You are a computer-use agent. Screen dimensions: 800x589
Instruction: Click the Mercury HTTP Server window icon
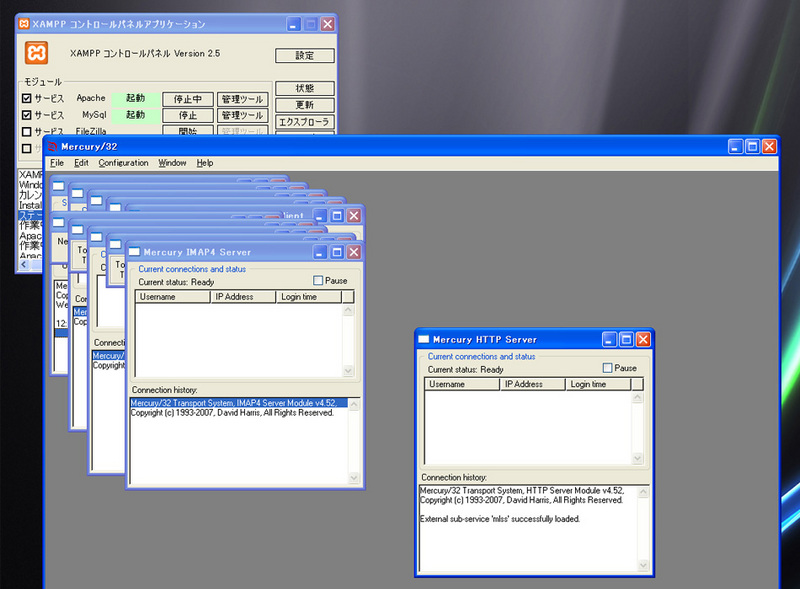coord(423,339)
